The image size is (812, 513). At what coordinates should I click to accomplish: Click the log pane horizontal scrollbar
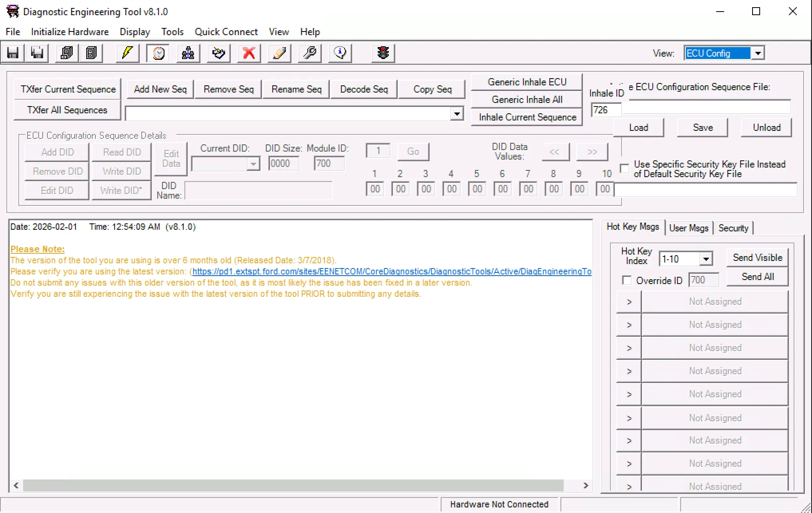point(293,485)
